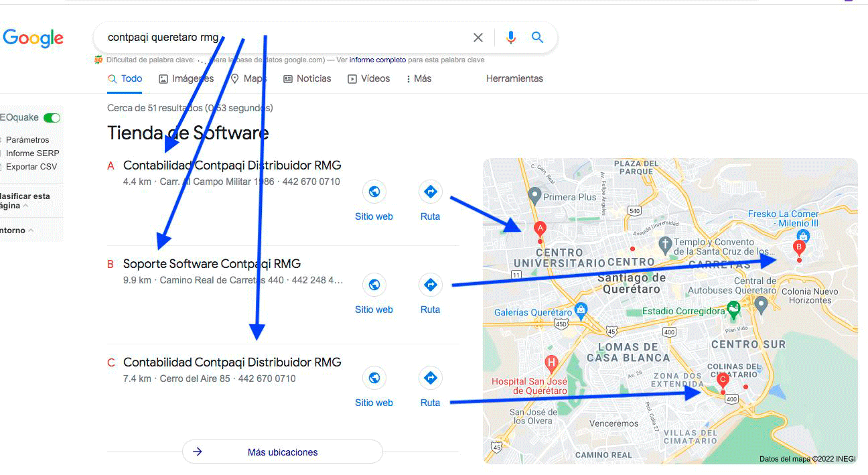
Task: Click Ruta directions icon for result B
Action: point(431,285)
